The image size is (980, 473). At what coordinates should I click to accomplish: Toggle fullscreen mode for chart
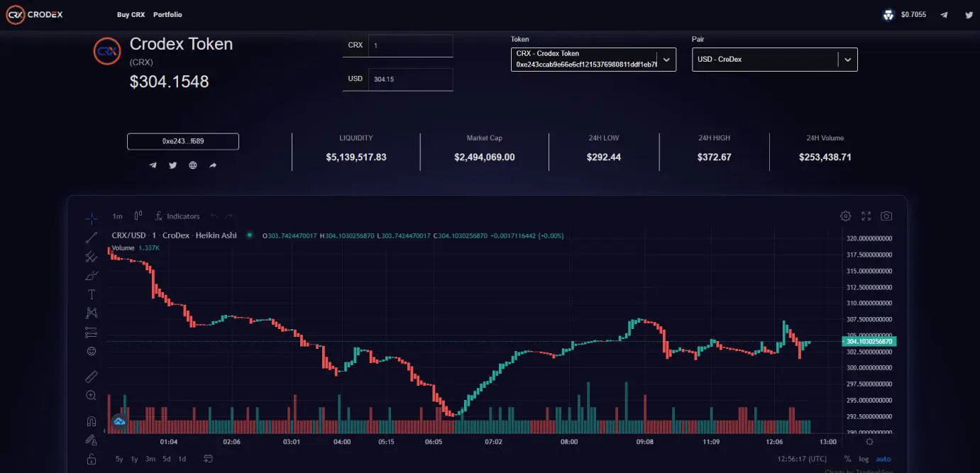point(866,216)
